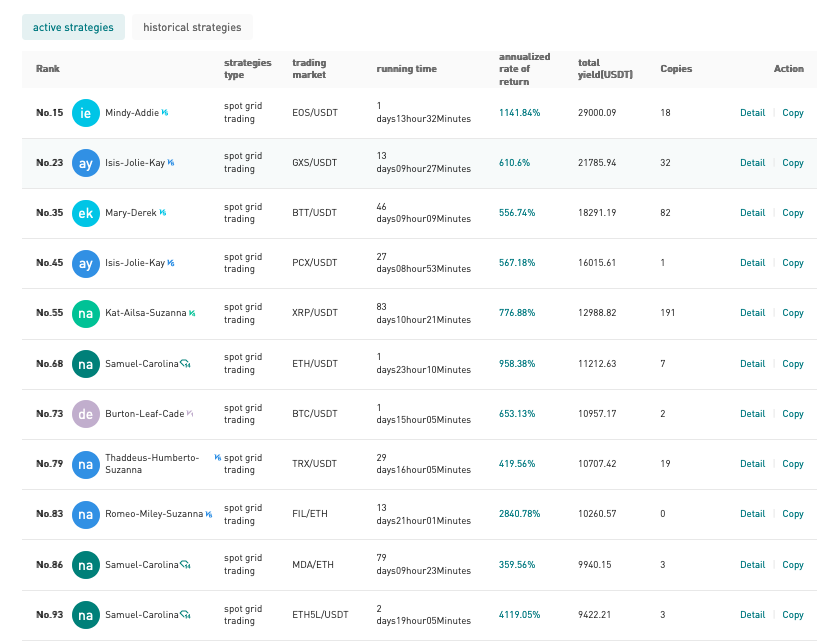
Task: Click the badge icon next to Romeo-Miley-Suzanna
Action: pos(209,514)
